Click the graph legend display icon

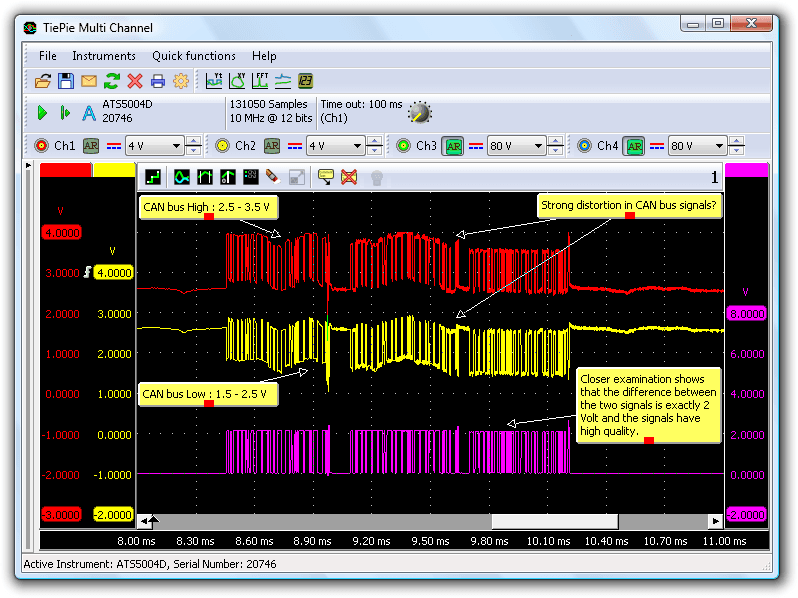[251, 177]
